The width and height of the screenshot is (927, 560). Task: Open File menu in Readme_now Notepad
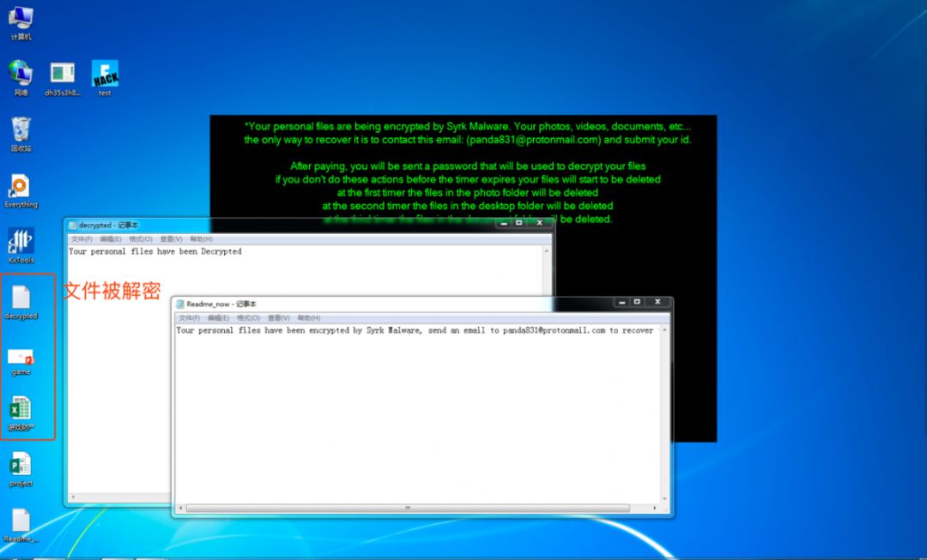[189, 318]
